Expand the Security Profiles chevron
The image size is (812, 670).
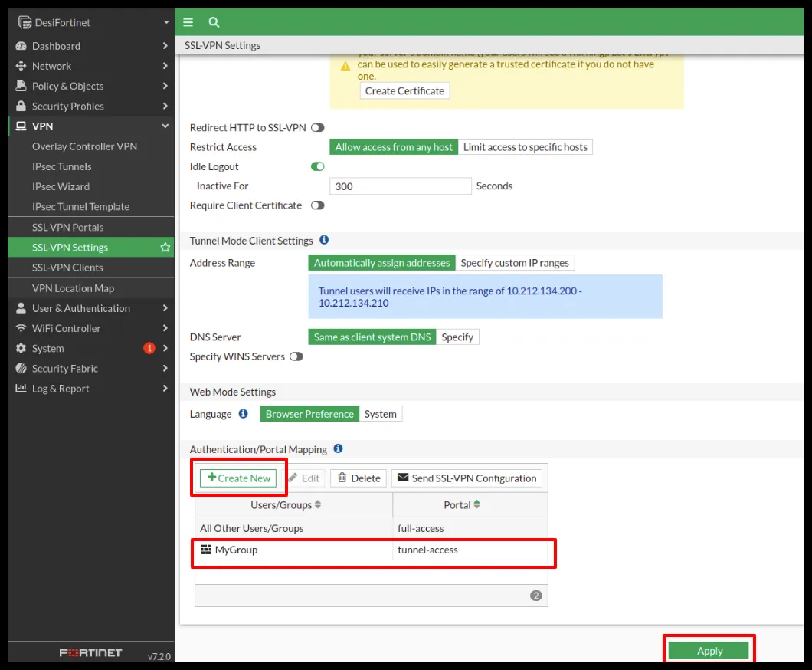(165, 107)
